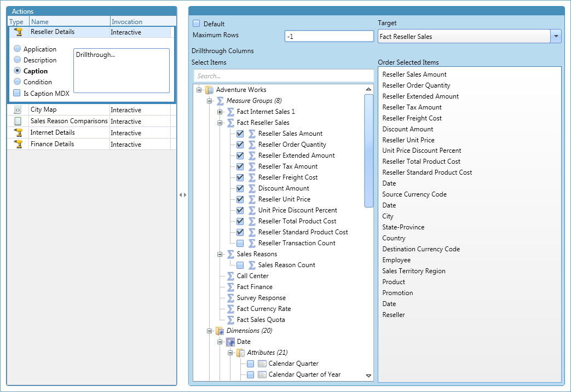Collapse the Dimensions node
This screenshot has height=392, width=571.
209,331
